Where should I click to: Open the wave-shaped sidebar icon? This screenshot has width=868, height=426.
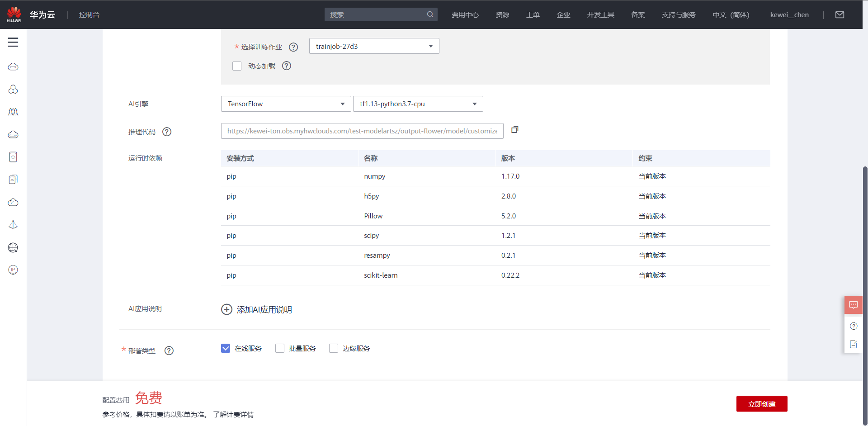pos(13,112)
